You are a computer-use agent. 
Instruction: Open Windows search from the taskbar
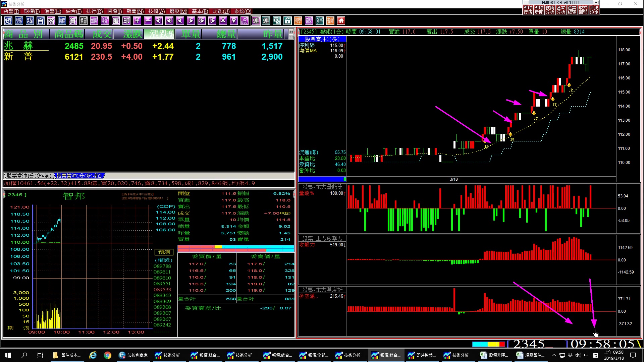pos(24,355)
